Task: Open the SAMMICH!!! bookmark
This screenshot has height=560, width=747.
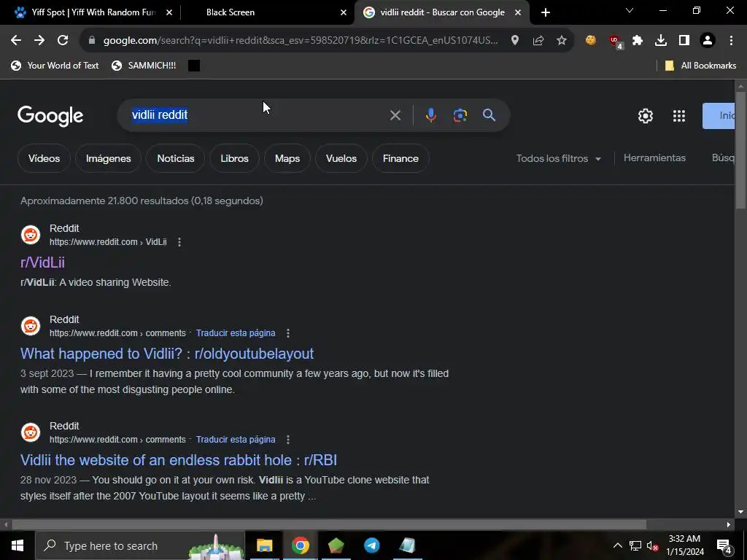Action: click(x=144, y=66)
